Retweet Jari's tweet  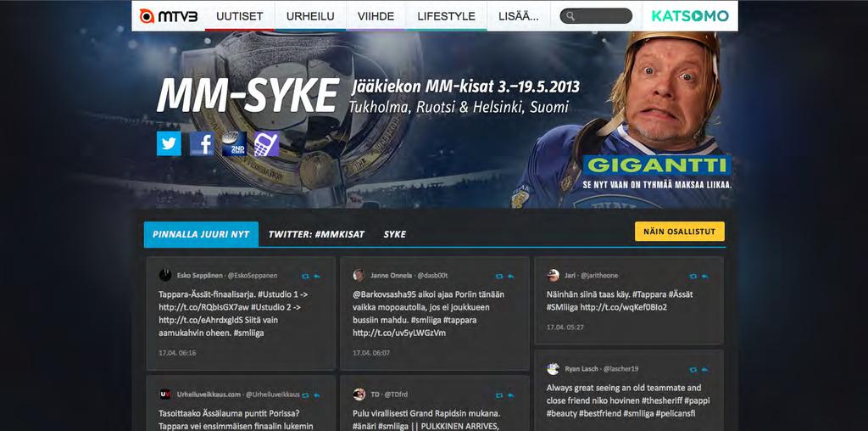point(693,276)
